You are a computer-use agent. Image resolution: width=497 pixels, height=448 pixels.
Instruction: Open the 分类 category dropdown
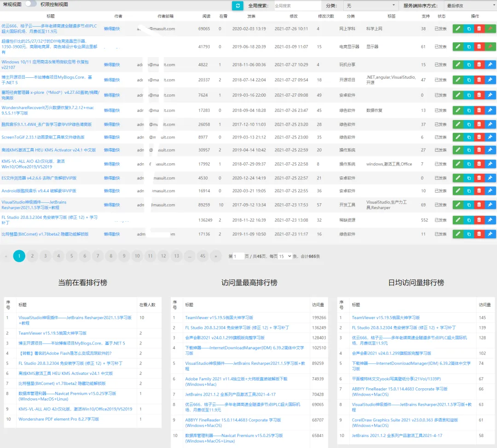click(371, 6)
